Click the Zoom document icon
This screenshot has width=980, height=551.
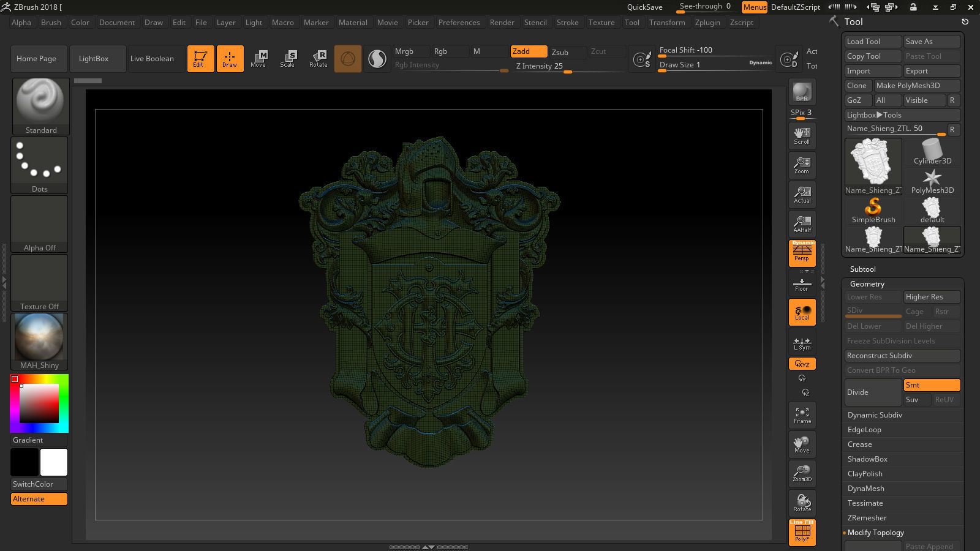[802, 165]
